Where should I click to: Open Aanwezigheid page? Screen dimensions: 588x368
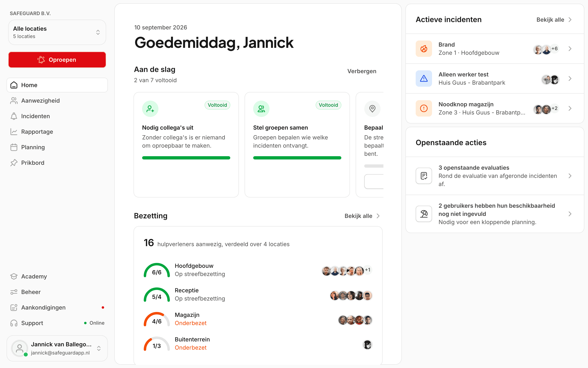[57, 101]
